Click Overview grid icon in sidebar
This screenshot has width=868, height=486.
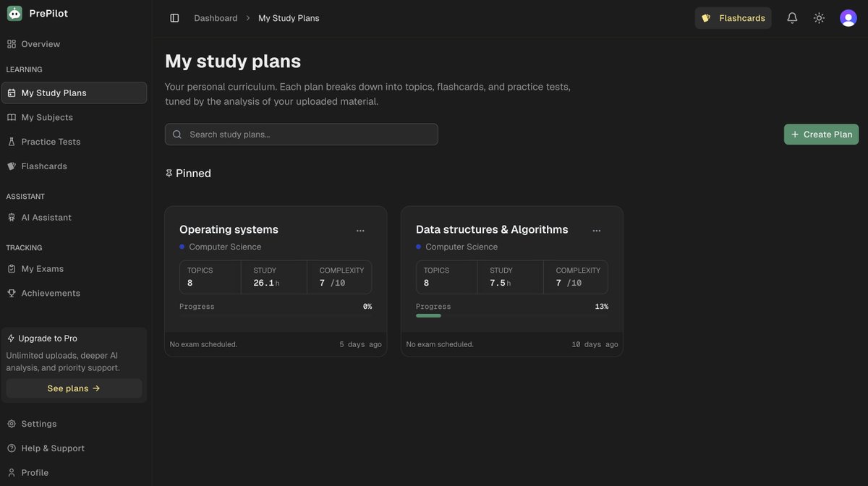point(12,44)
